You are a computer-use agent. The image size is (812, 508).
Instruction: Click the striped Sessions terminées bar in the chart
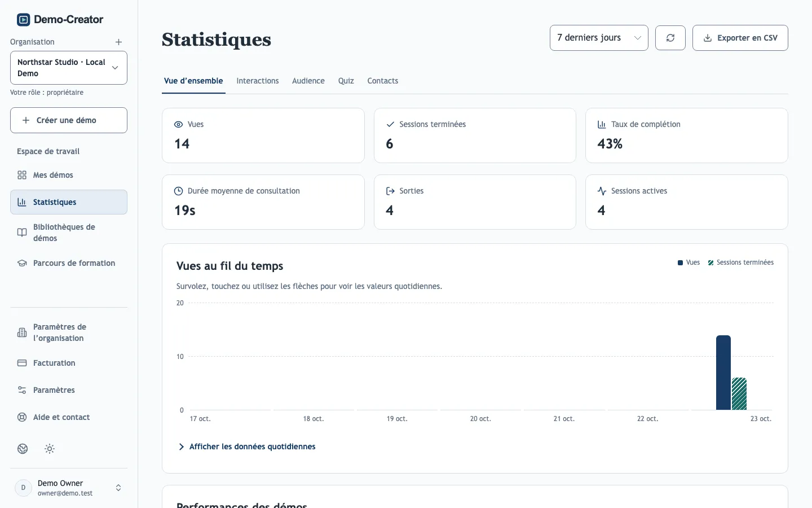point(739,394)
